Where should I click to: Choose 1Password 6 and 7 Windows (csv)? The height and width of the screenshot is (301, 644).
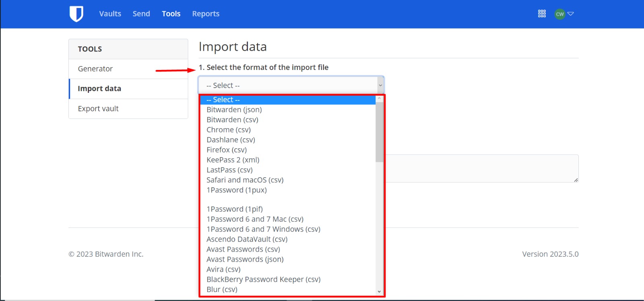pyautogui.click(x=288, y=229)
